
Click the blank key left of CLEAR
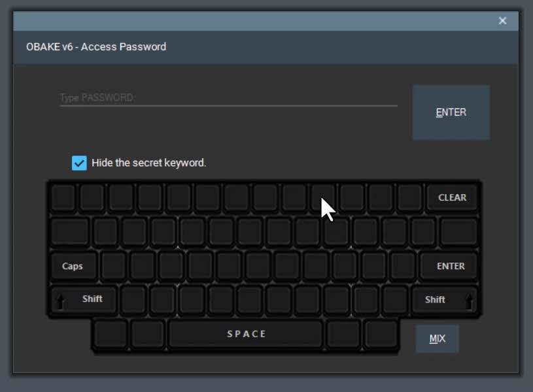pos(409,197)
